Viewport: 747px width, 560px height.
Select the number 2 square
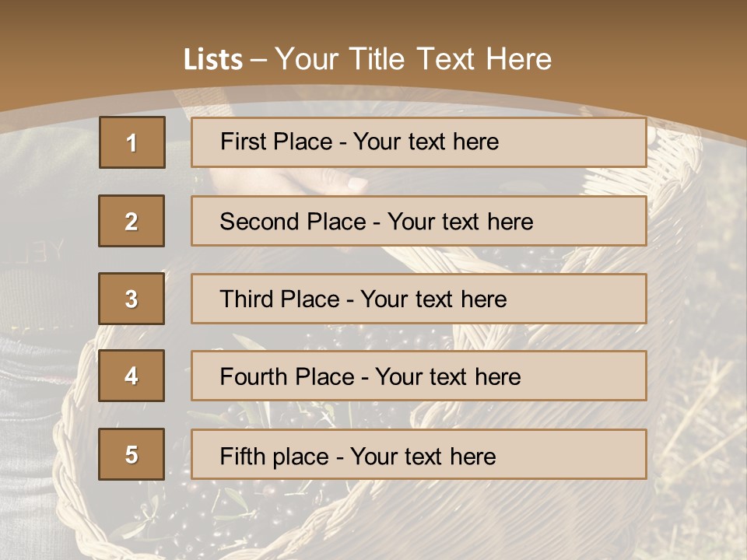tap(132, 221)
